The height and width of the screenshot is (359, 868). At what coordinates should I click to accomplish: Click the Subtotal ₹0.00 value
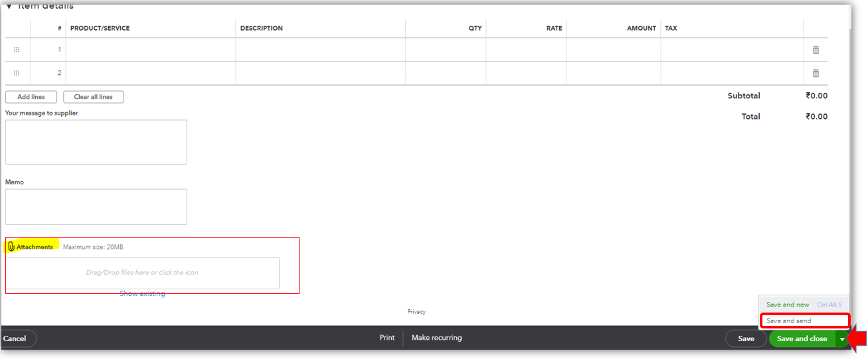click(817, 96)
